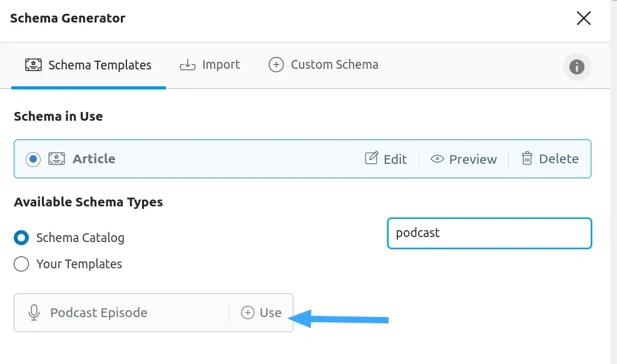Screen dimensions: 617x364
Task: Open the info icon in tab bar
Action: 577,67
